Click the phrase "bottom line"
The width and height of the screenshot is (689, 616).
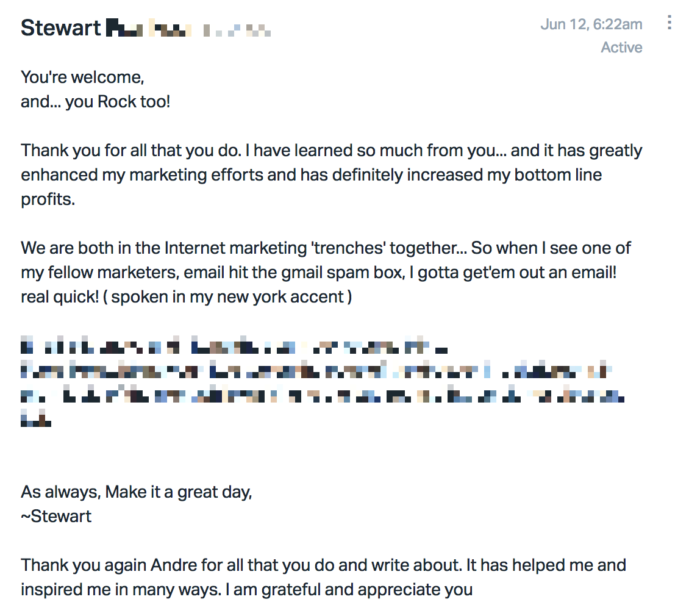(558, 175)
